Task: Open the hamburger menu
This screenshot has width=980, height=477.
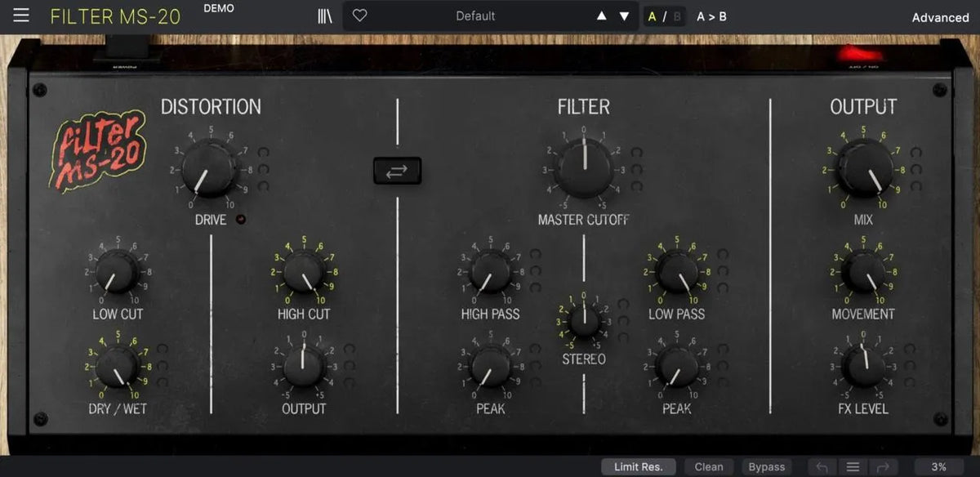Action: pos(20,15)
